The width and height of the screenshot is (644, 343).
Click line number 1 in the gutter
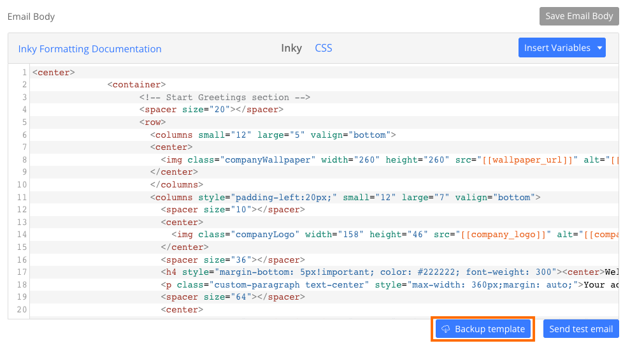click(x=24, y=73)
